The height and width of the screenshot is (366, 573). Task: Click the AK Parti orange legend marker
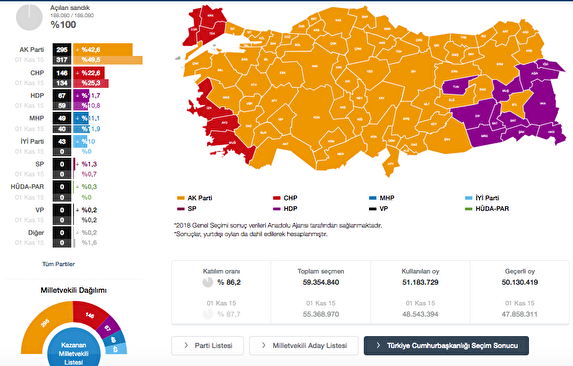(x=181, y=198)
